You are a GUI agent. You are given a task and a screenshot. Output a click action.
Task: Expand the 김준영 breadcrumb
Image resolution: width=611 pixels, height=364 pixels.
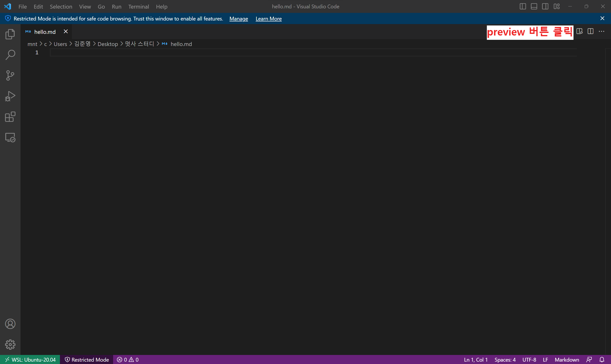click(x=83, y=44)
